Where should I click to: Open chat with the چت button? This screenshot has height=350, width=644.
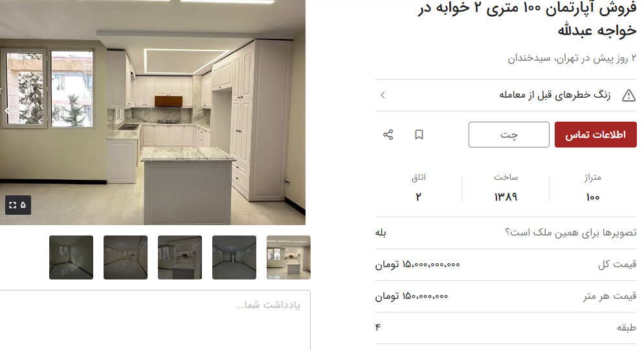click(x=509, y=135)
